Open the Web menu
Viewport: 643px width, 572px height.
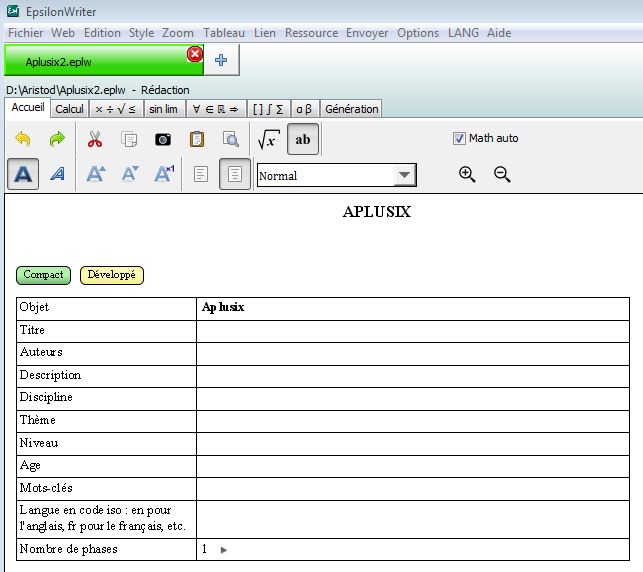coord(63,33)
